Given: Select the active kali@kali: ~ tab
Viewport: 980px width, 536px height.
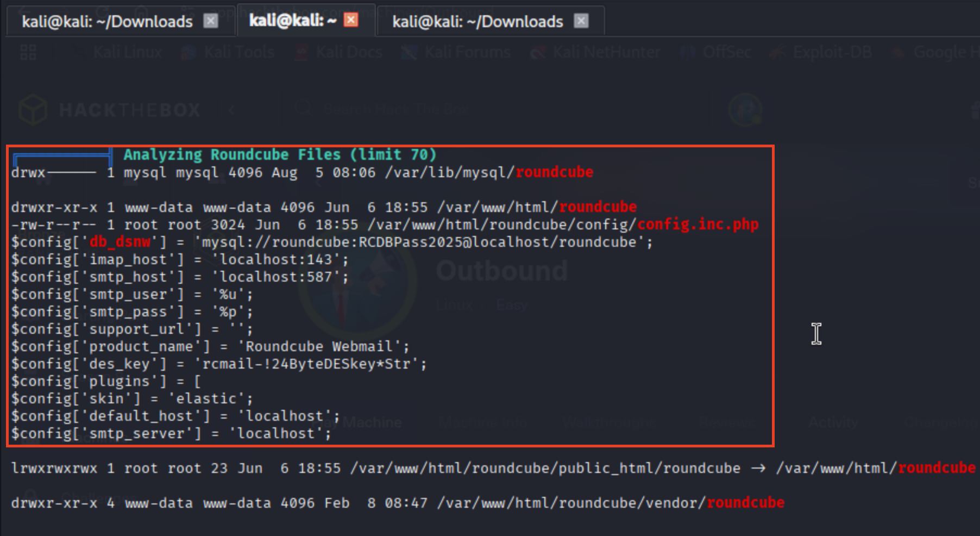Looking at the screenshot, I should click(x=292, y=21).
